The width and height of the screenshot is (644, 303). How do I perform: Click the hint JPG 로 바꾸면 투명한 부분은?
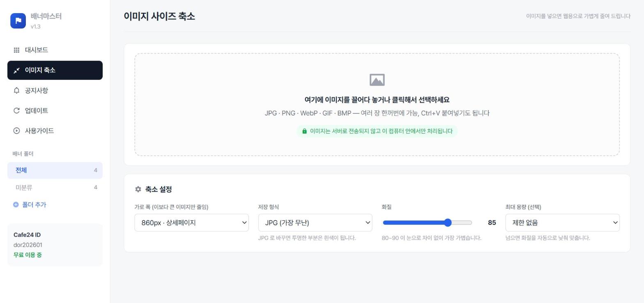[307, 238]
